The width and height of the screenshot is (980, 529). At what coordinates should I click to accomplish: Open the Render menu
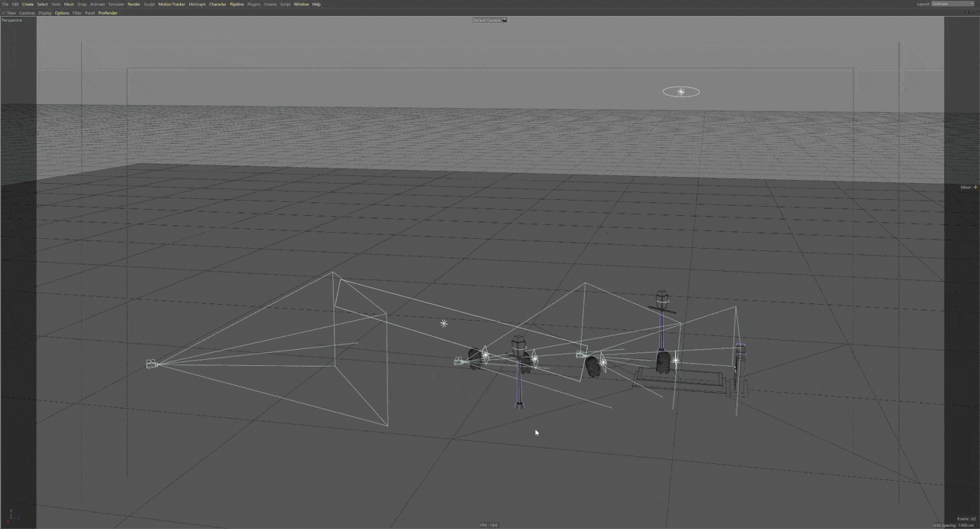tap(133, 4)
